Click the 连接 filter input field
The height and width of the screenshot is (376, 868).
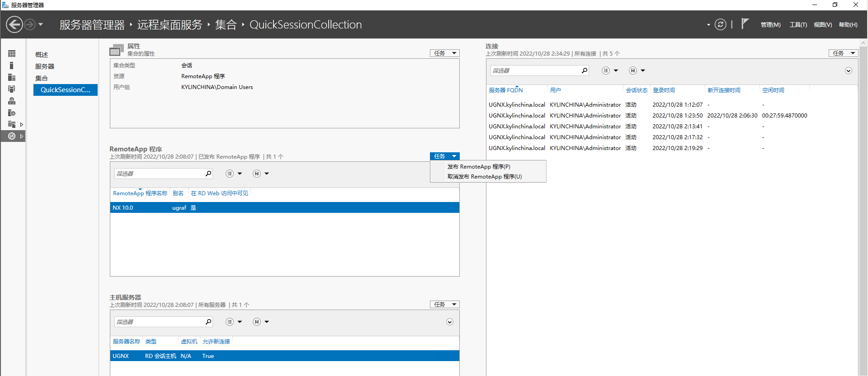coord(535,70)
